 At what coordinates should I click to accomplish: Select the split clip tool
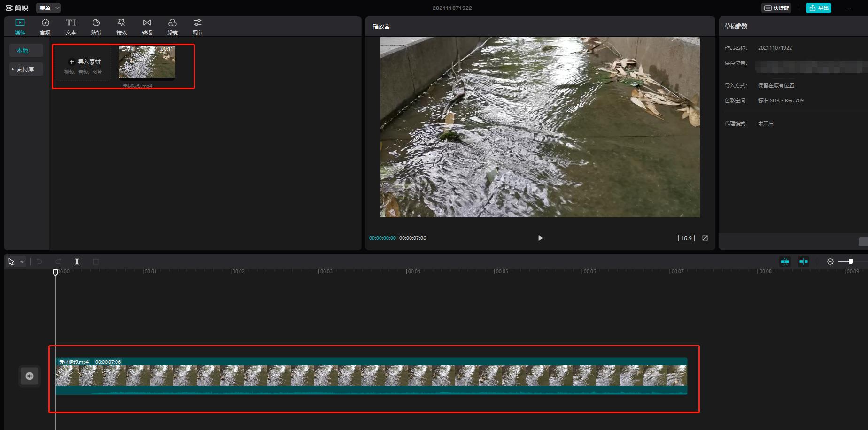[x=77, y=261]
